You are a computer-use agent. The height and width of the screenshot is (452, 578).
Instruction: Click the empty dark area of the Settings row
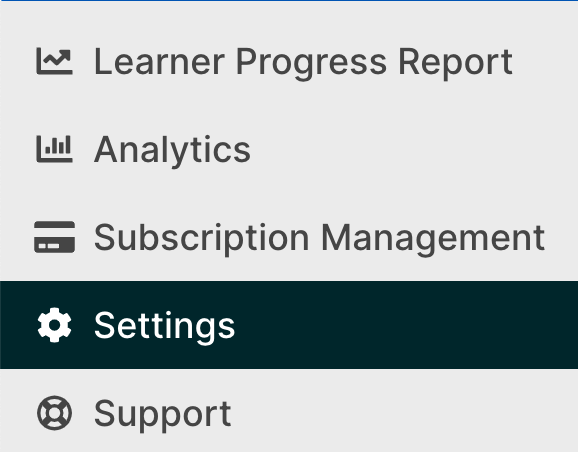coord(405,325)
